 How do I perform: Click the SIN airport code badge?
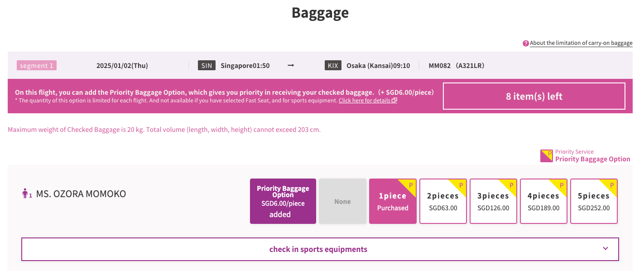pyautogui.click(x=207, y=65)
